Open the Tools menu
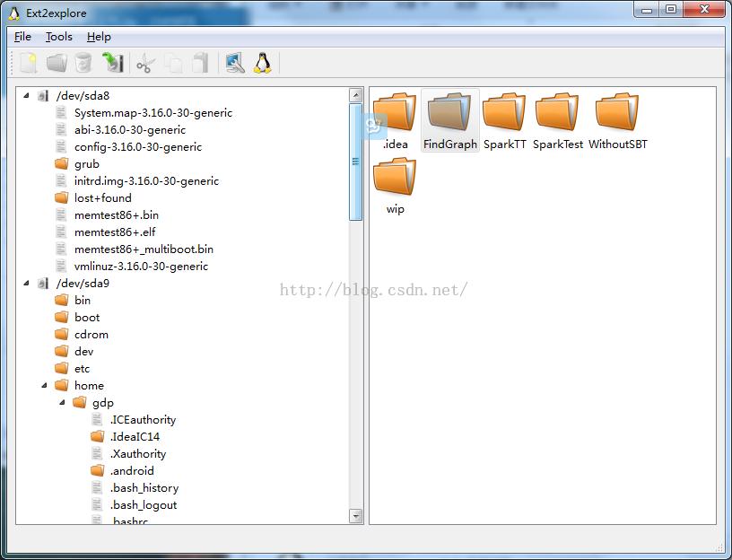The height and width of the screenshot is (560, 732). pos(59,37)
